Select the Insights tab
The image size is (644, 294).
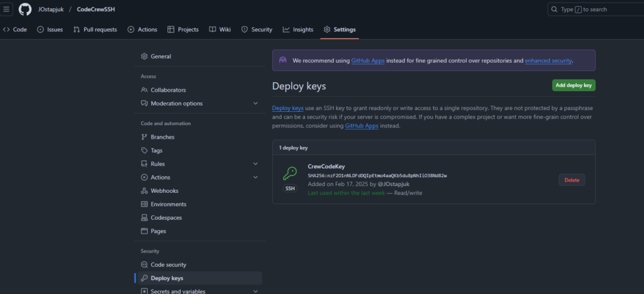click(298, 30)
